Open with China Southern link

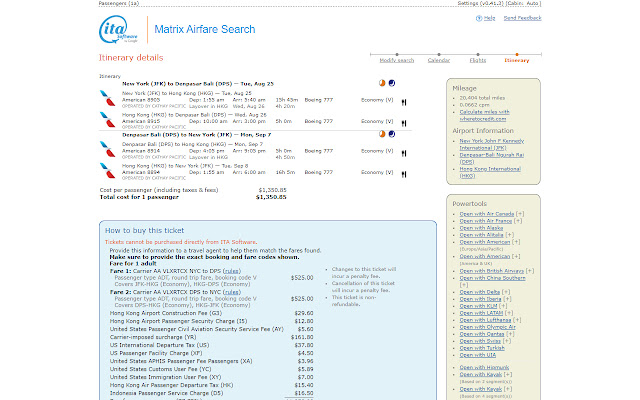pyautogui.click(x=493, y=278)
